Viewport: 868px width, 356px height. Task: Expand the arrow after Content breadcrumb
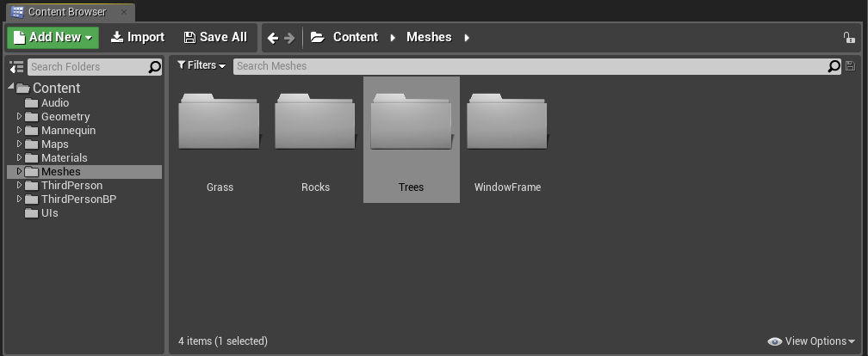[393, 38]
